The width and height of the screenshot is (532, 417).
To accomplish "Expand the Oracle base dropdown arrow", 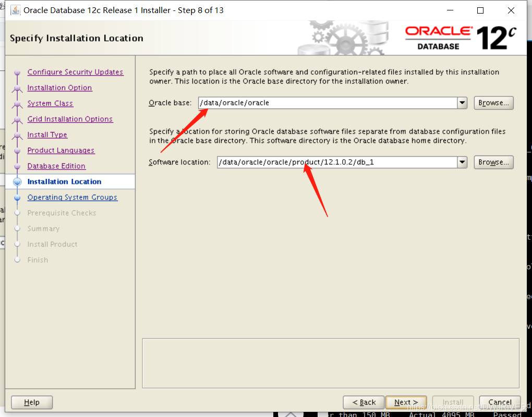I will 462,103.
